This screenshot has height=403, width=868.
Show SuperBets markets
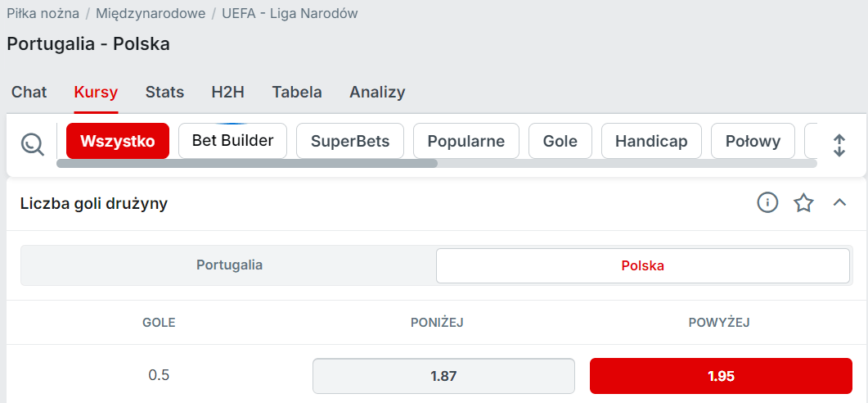click(x=350, y=141)
